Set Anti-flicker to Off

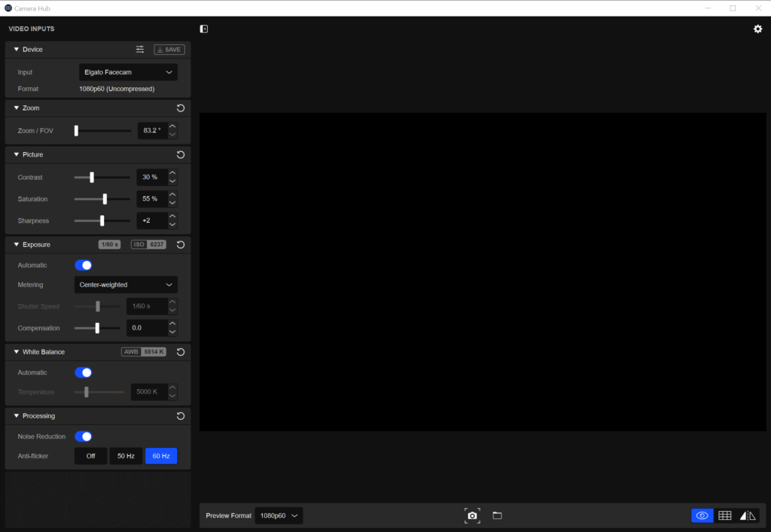point(91,456)
